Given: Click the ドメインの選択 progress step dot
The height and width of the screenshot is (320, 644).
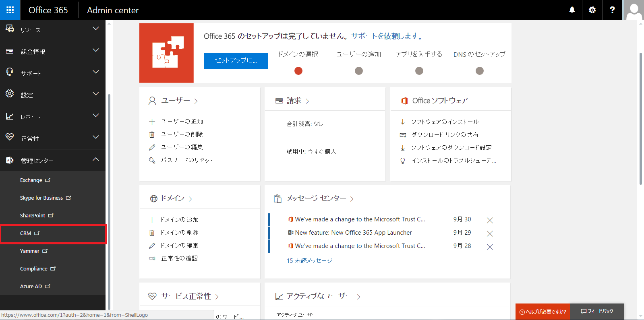Looking at the screenshot, I should coord(298,71).
